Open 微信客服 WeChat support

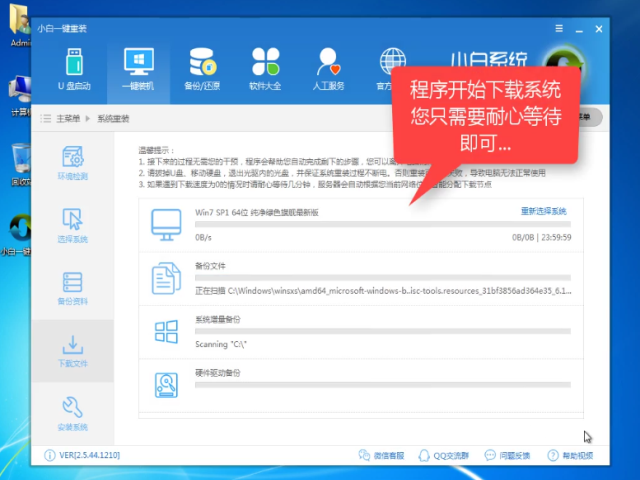click(383, 456)
